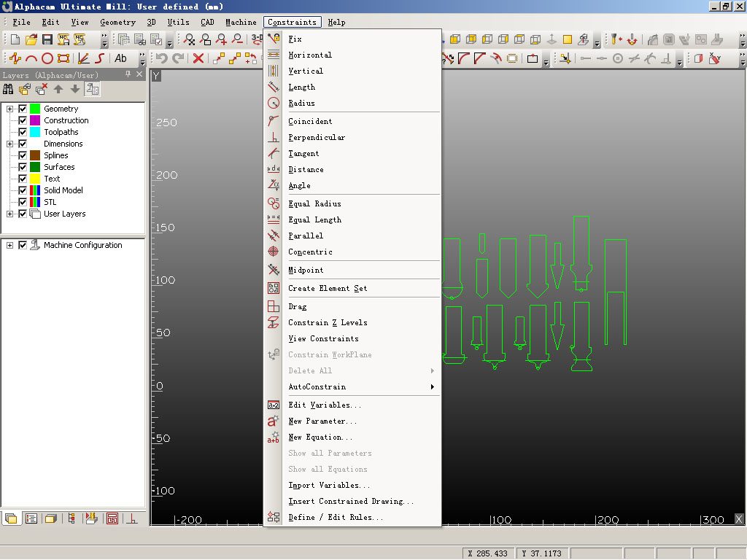Open geometry toolbar overflow options dropdown
747x560 pixels.
(142, 59)
